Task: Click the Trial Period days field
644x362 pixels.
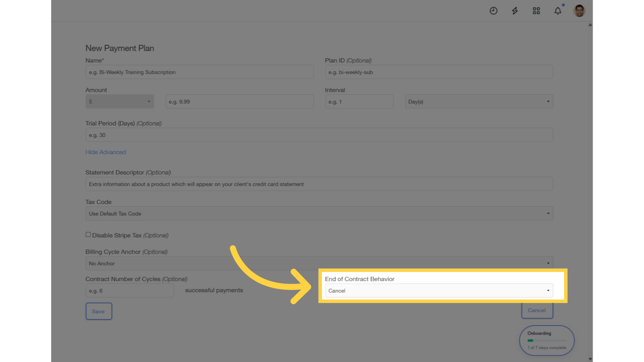Action: (319, 135)
